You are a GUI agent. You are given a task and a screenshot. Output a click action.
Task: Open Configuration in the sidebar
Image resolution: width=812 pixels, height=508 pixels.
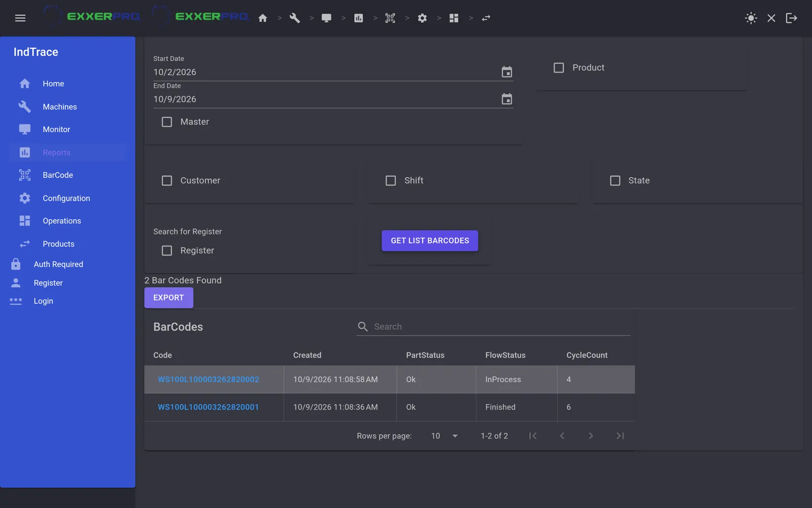[x=67, y=198]
